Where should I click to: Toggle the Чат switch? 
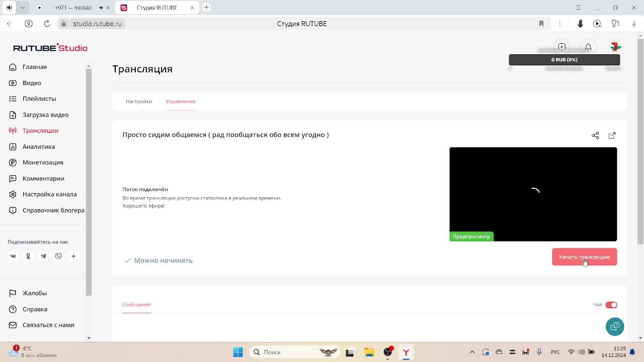(611, 305)
